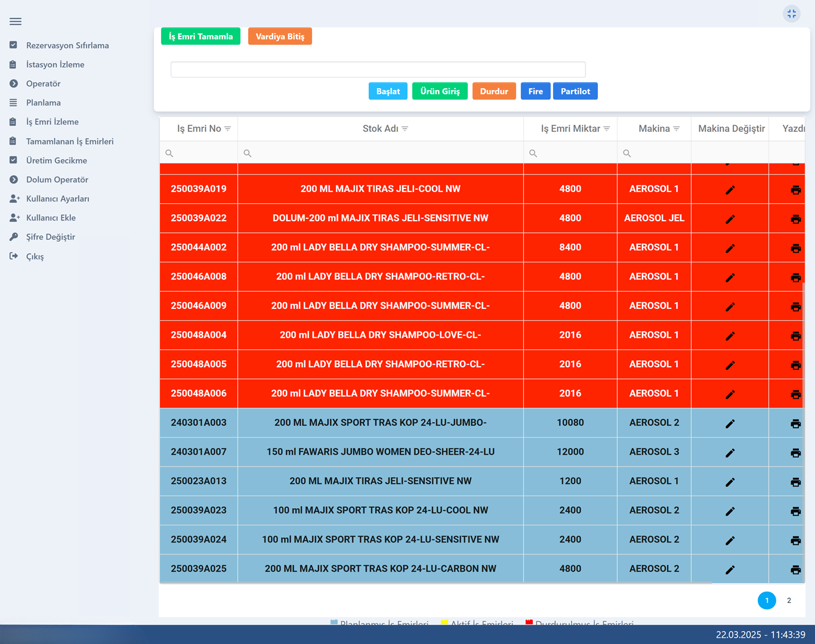This screenshot has height=644, width=815.
Task: Click pencil icon for work order 250039A019
Action: point(730,190)
